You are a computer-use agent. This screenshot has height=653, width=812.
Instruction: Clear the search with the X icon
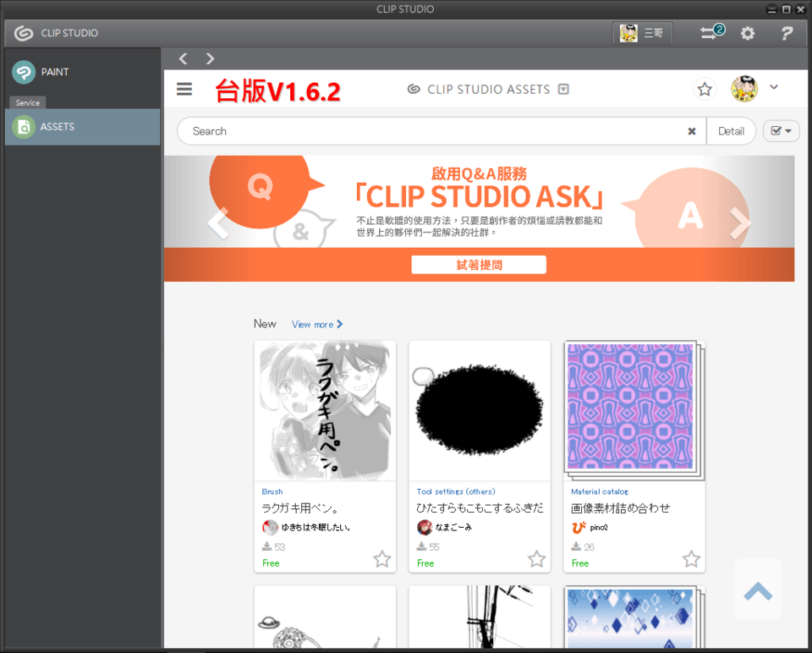pos(691,131)
